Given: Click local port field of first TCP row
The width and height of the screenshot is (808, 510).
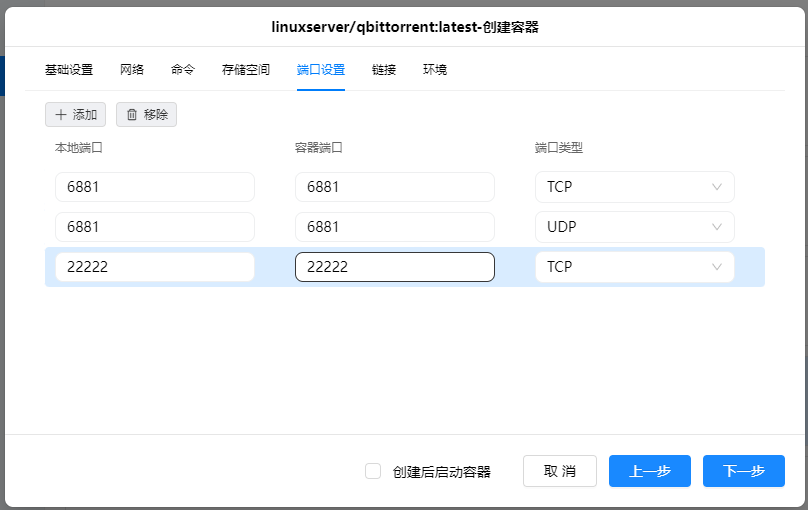Looking at the screenshot, I should [x=155, y=187].
